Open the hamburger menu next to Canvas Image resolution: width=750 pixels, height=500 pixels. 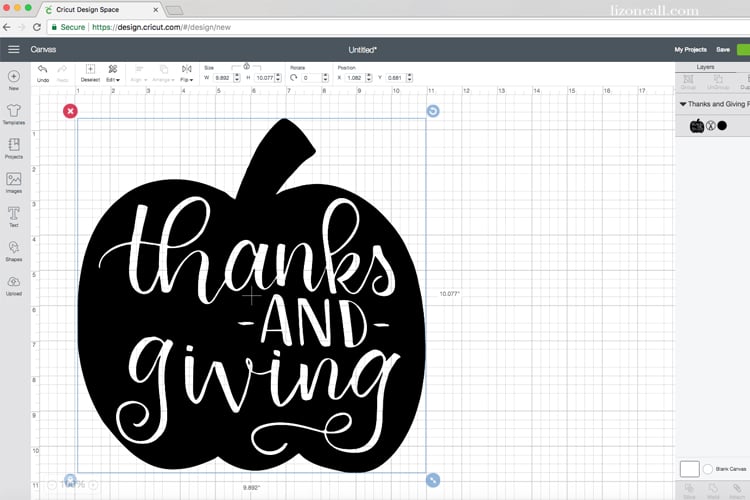click(x=13, y=49)
